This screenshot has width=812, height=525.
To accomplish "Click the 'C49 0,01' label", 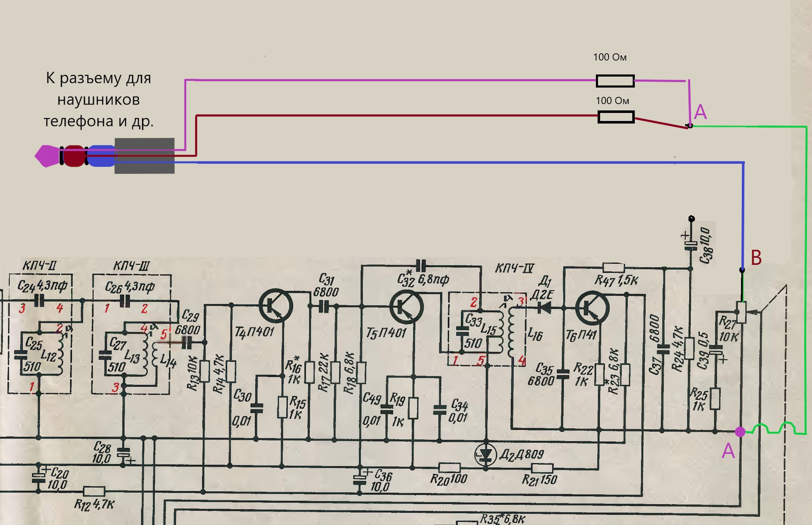I will [372, 410].
